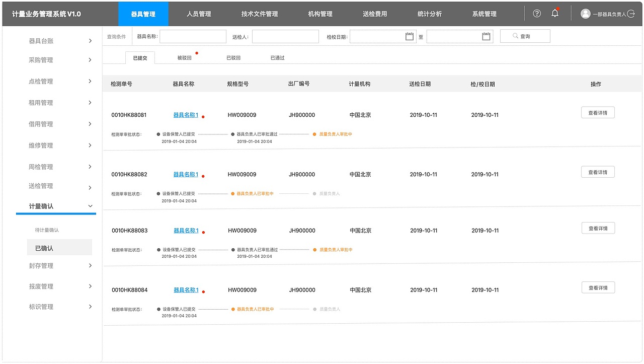Screen dimensions: 644x364
Task: Click 查询 search button
Action: click(x=525, y=36)
